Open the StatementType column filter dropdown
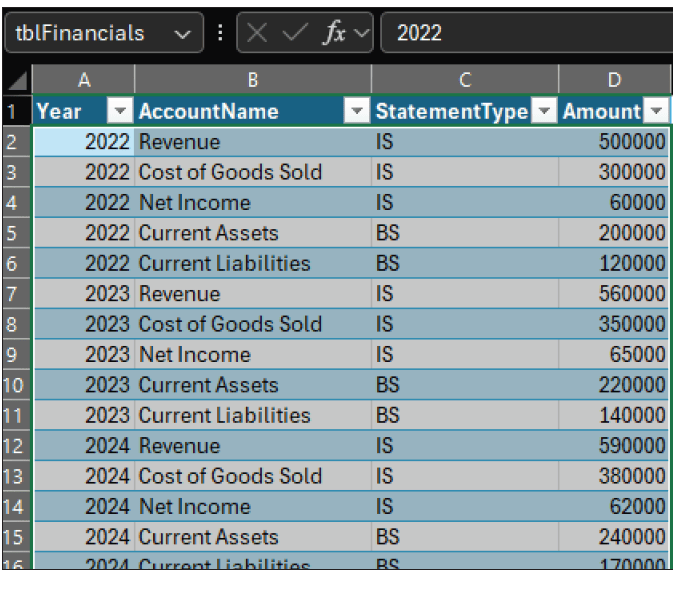Image resolution: width=673 pixels, height=591 pixels. 544,111
